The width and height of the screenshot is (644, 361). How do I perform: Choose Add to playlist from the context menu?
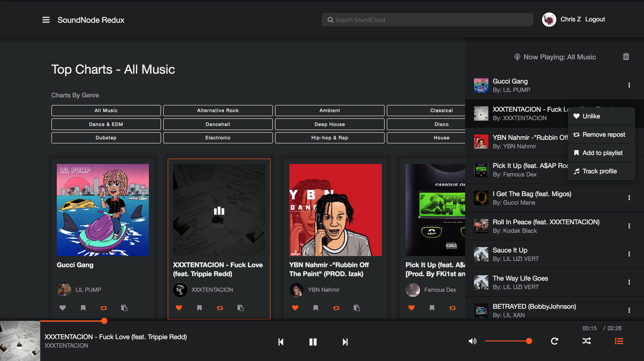tap(601, 153)
